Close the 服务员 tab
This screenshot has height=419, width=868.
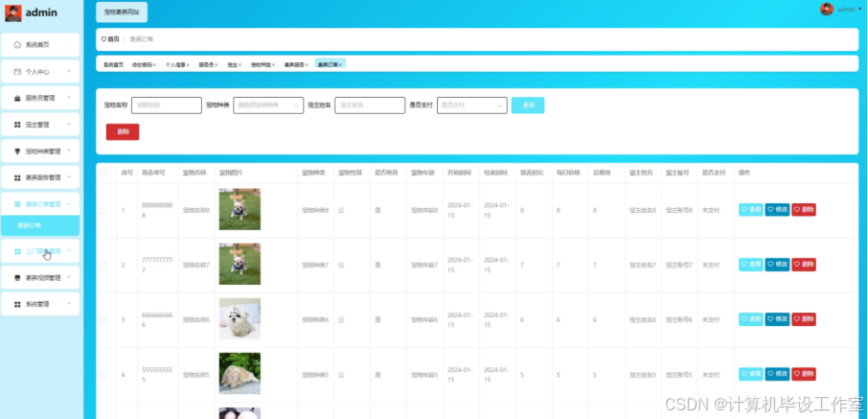click(x=217, y=65)
